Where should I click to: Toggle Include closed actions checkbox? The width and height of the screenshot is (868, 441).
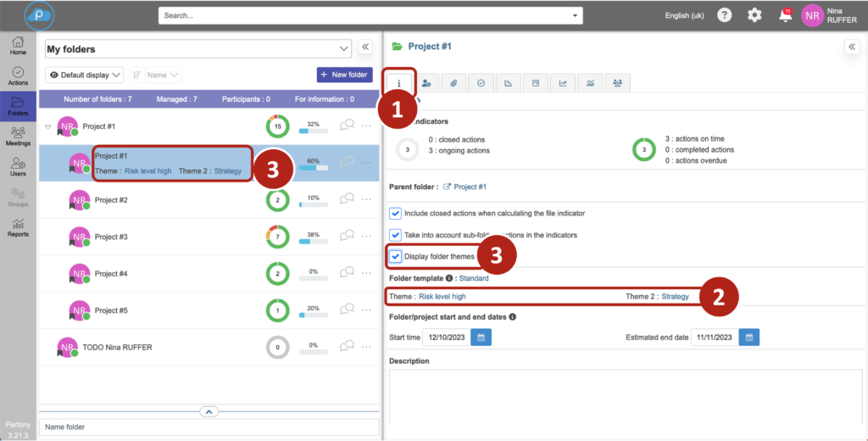tap(395, 213)
